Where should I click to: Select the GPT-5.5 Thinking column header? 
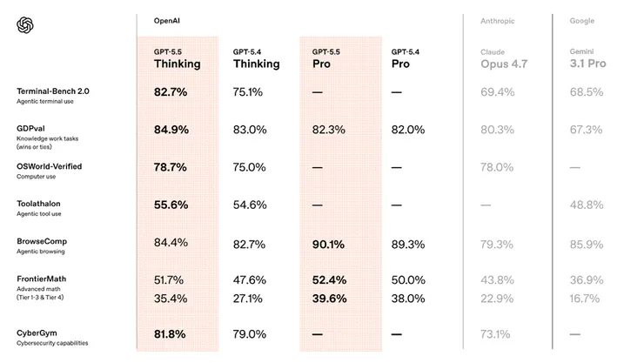[177, 58]
